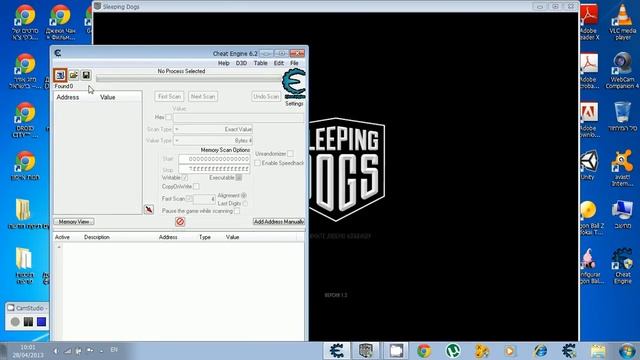Toggle the Writable checkbox

tap(185, 178)
